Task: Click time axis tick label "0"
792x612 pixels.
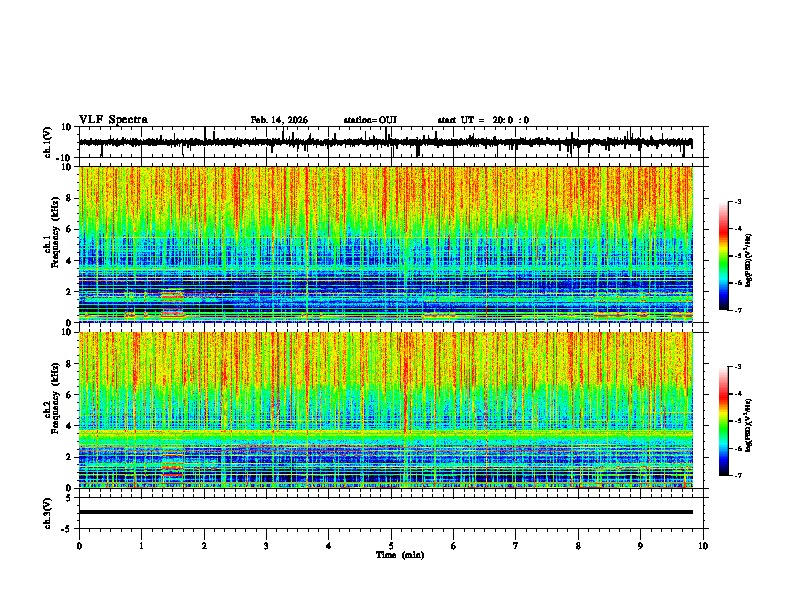Action: (x=79, y=546)
